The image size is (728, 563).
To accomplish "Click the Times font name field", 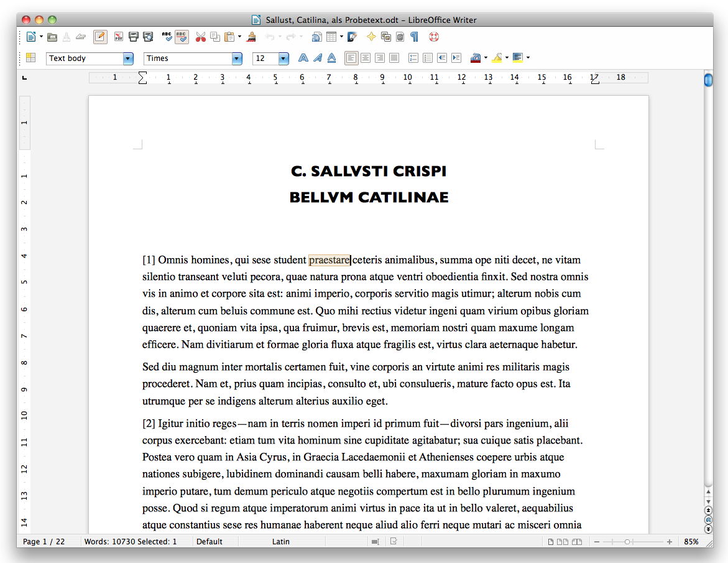I will pos(188,58).
